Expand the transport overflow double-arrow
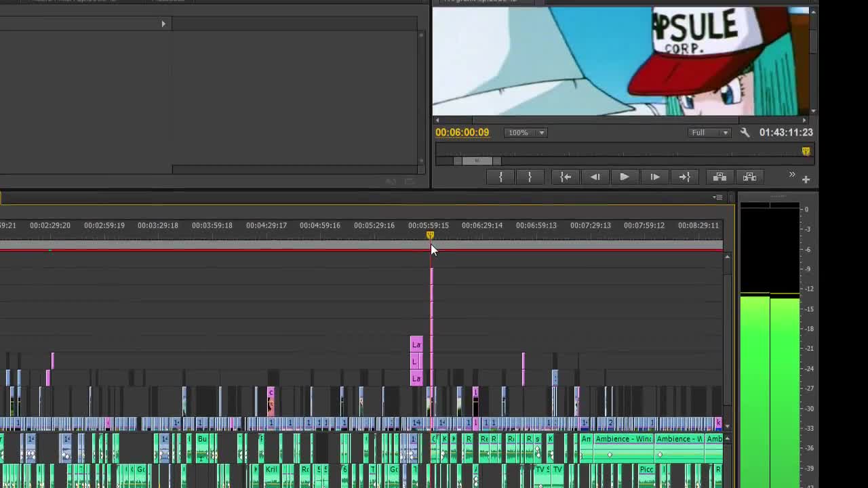 [791, 175]
